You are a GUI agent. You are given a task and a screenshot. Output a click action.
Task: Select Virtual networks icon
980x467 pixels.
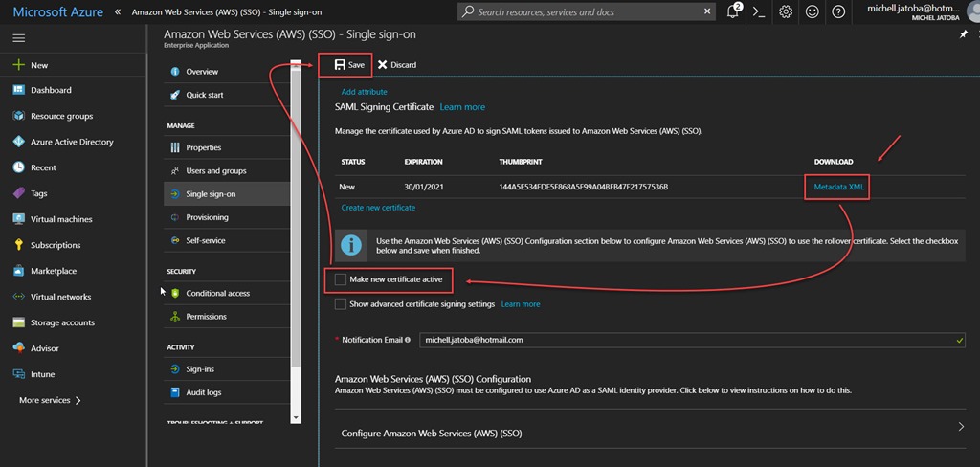click(x=19, y=297)
